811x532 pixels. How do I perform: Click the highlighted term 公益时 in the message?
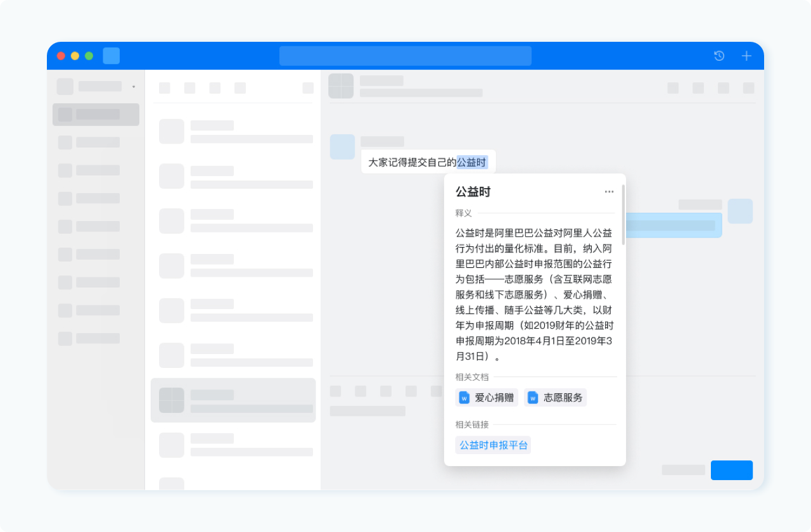point(471,162)
